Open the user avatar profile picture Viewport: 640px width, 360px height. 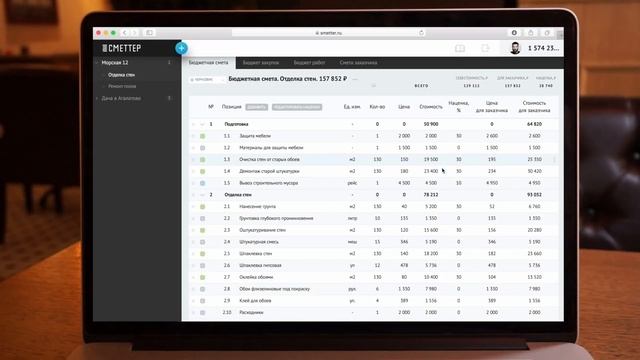pos(515,48)
